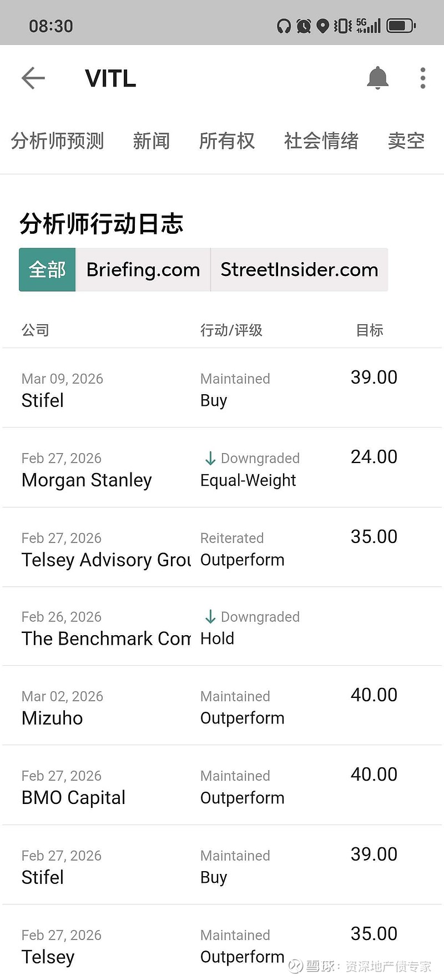Open the Mizuho Outperform rating row
Image resolution: width=444 pixels, height=980 pixels.
click(x=222, y=706)
